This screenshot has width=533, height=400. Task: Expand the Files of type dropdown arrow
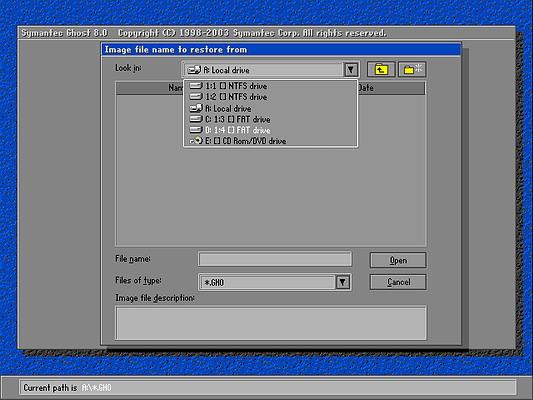(343, 282)
